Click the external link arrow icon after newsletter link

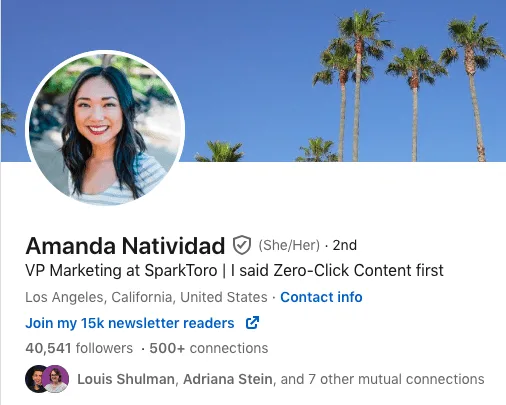tap(252, 323)
